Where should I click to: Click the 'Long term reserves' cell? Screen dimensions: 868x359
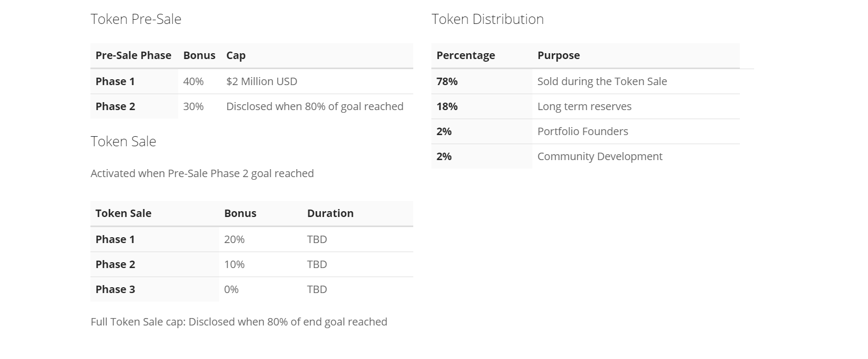coord(584,106)
